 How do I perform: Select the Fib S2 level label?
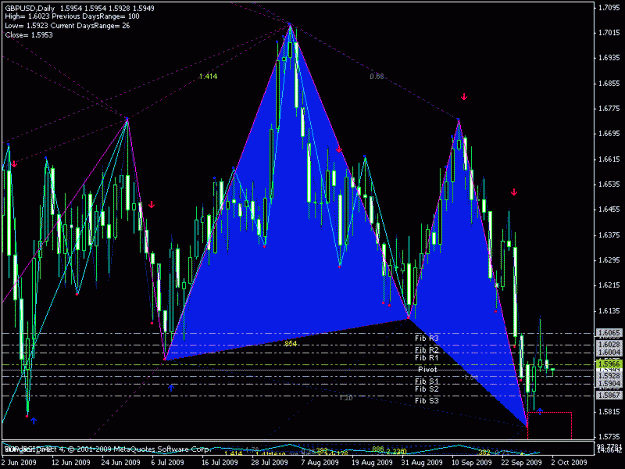[x=426, y=389]
